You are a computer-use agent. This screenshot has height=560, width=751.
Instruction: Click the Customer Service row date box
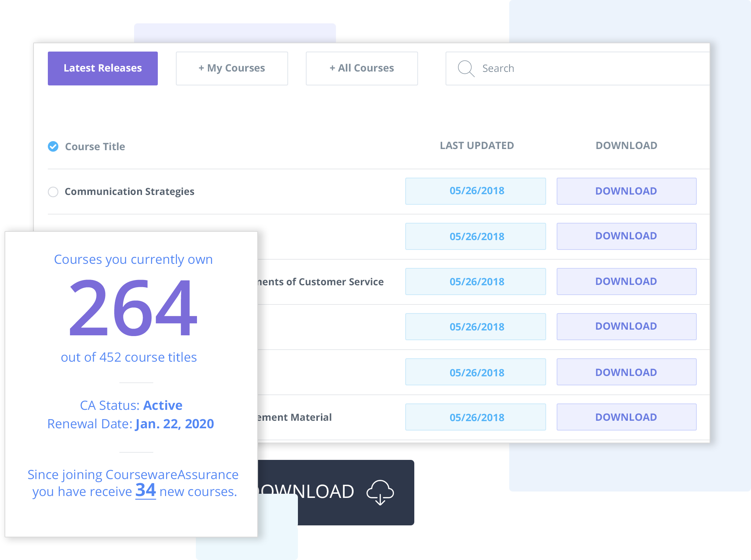pos(475,282)
